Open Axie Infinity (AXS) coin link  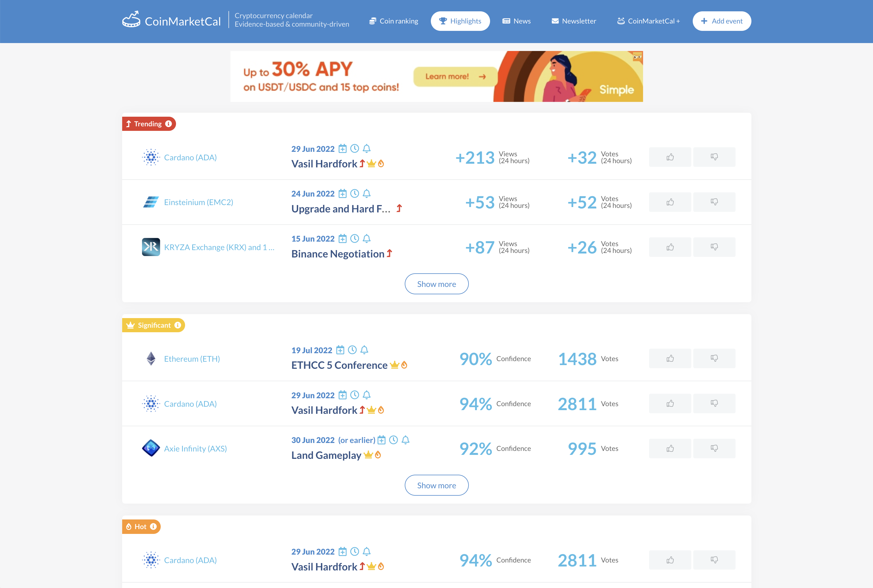coord(196,448)
